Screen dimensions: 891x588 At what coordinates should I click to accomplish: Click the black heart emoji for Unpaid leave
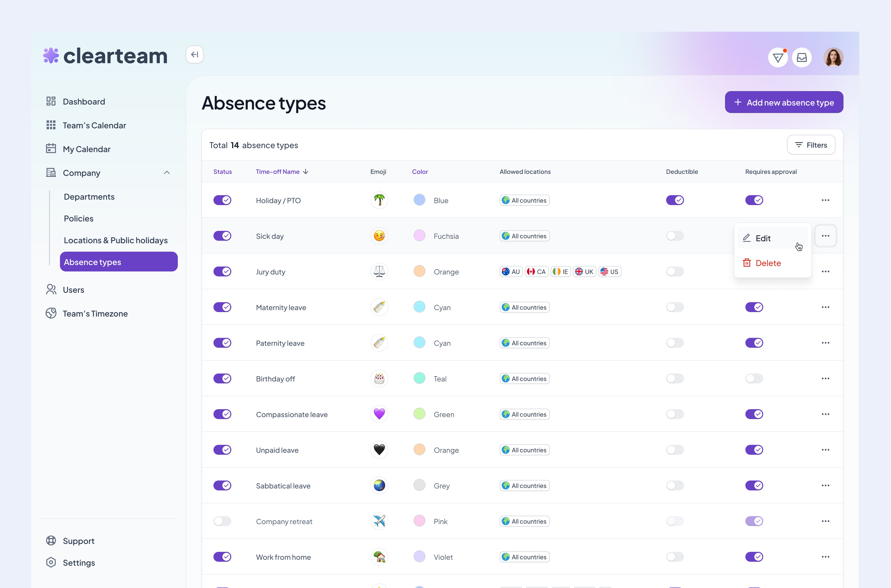point(379,450)
